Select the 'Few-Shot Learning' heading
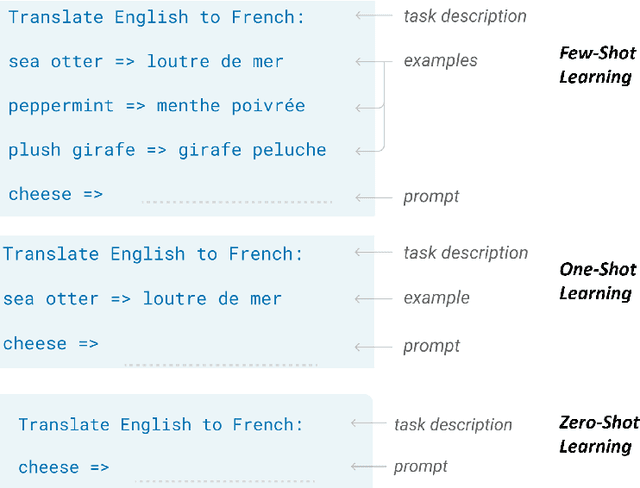640x488 pixels. click(x=595, y=65)
